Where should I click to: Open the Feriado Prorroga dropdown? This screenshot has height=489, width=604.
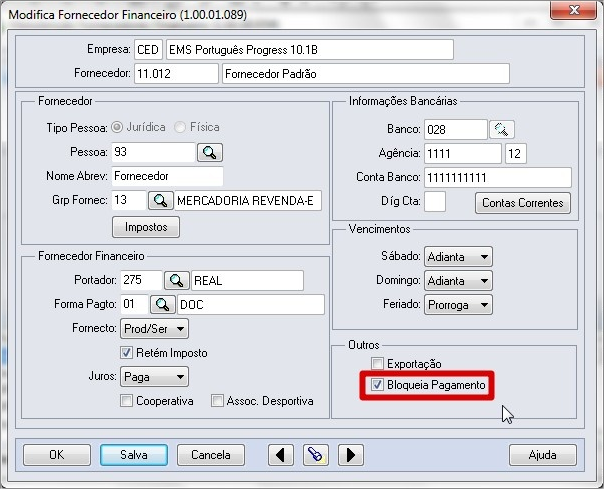tap(458, 305)
